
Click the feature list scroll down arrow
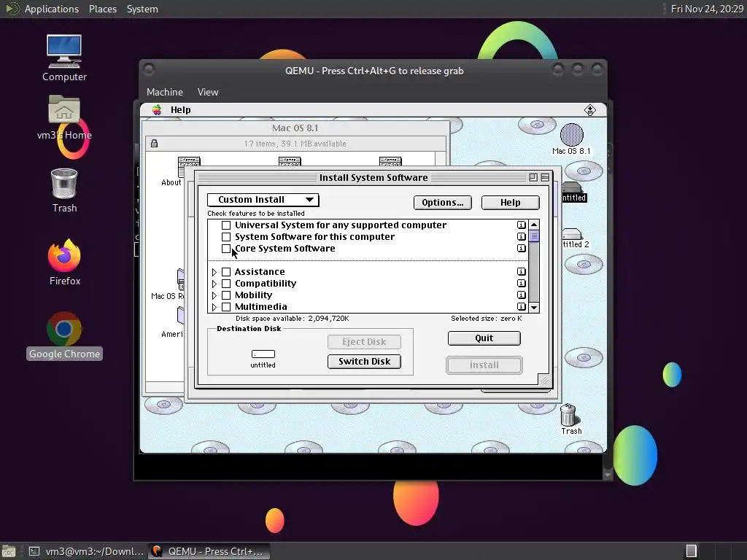534,307
